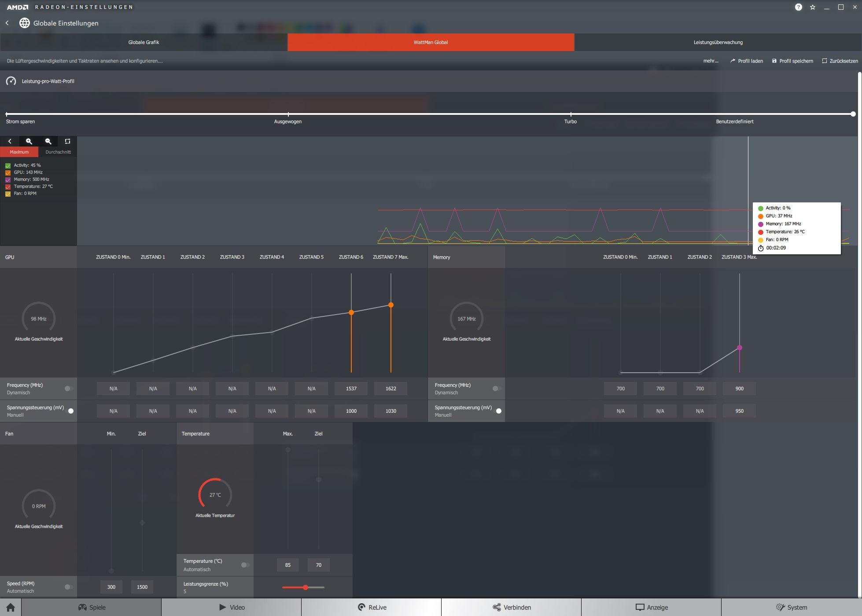Click the vertical scrollbar on right edge
862x616 pixels.
[860, 334]
